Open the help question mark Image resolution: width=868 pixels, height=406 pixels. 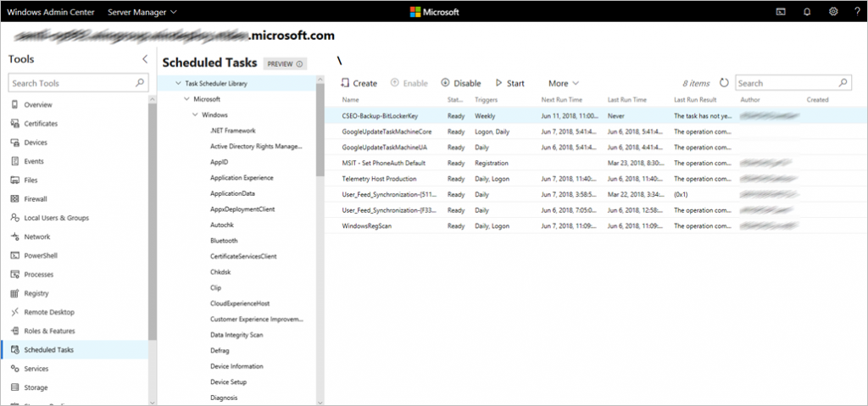point(858,12)
